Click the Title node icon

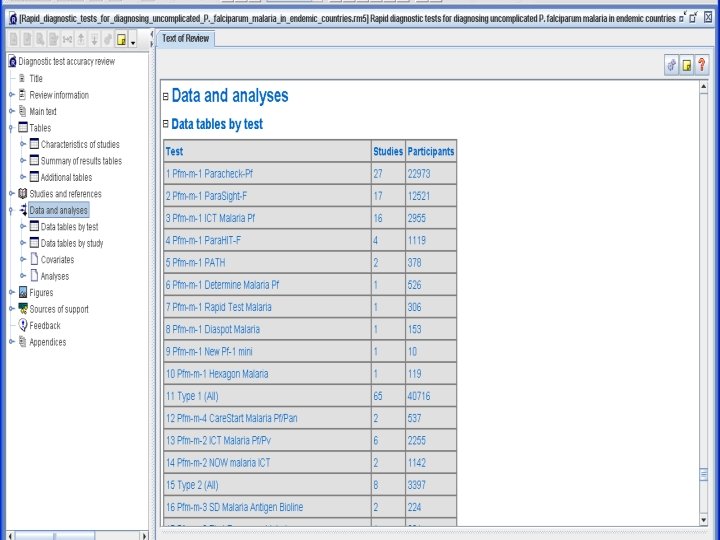22,79
